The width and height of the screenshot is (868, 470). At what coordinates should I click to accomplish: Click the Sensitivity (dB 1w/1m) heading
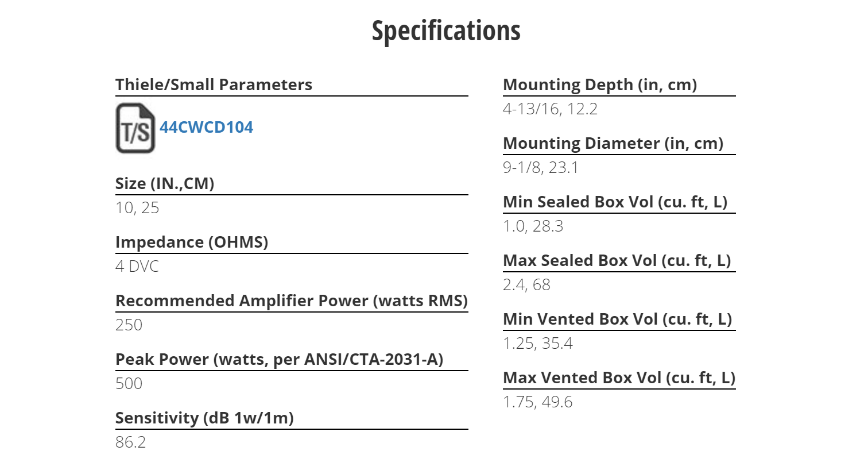204,418
